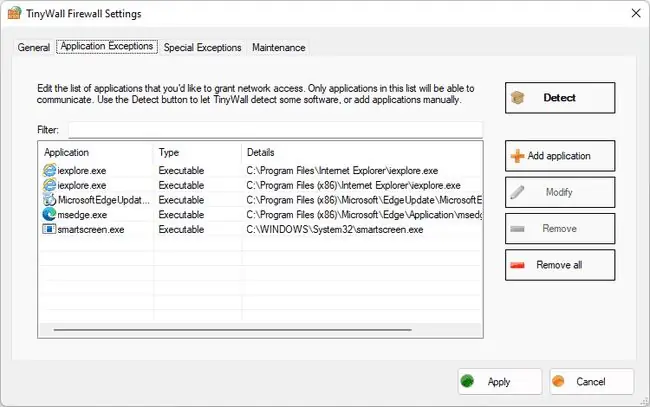Screen dimensions: 650x407
Task: Modify the selected exception
Action: pyautogui.click(x=560, y=192)
